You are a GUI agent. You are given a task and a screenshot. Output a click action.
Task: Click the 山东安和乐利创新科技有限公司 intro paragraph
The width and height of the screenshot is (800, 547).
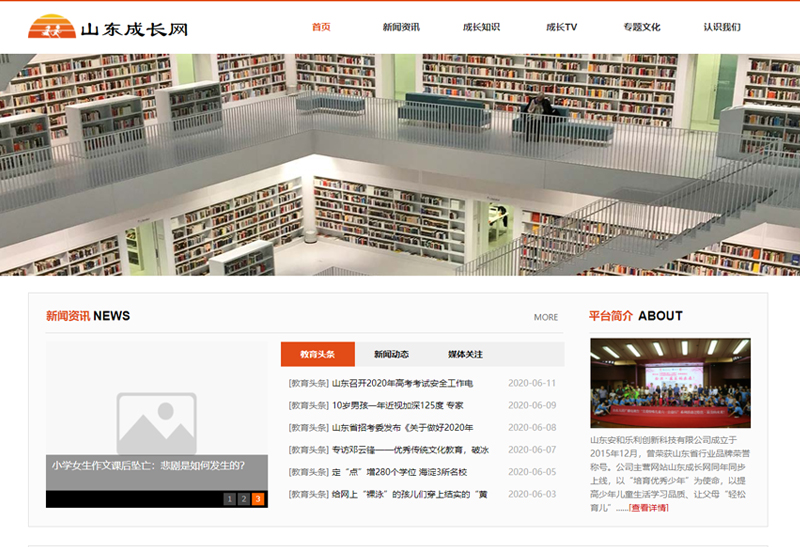[670, 474]
